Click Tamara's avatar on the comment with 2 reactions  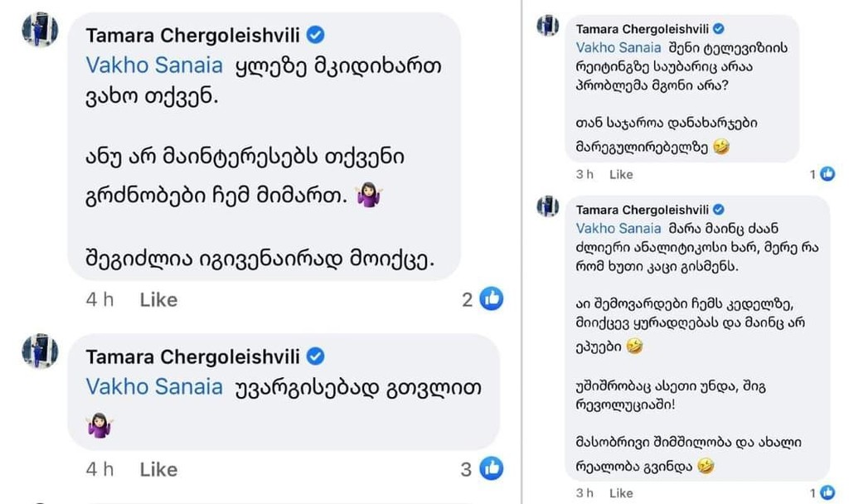(40, 31)
